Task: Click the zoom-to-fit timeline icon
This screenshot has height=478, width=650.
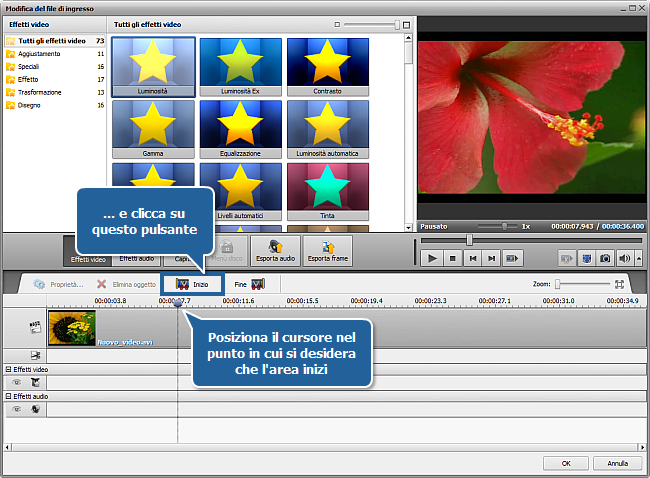Action: (x=620, y=284)
